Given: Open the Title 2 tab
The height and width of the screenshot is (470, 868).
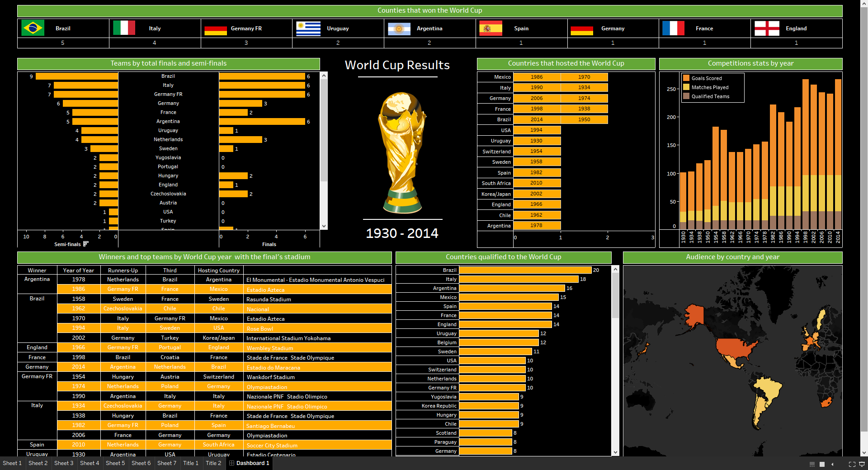Looking at the screenshot, I should coord(213,463).
